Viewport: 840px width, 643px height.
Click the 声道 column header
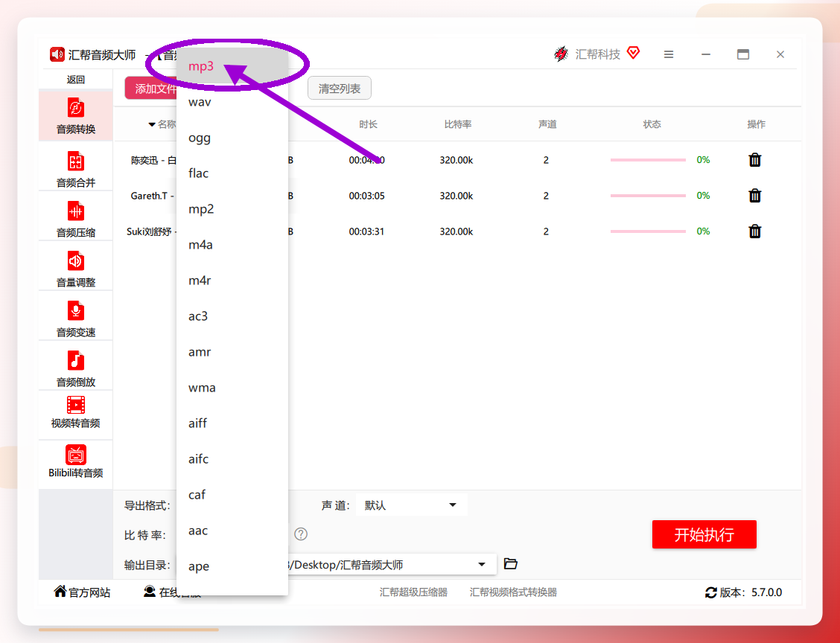[x=547, y=124]
